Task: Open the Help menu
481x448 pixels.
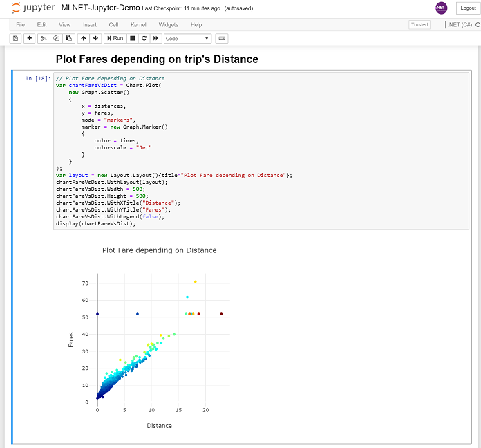Action: tap(196, 25)
